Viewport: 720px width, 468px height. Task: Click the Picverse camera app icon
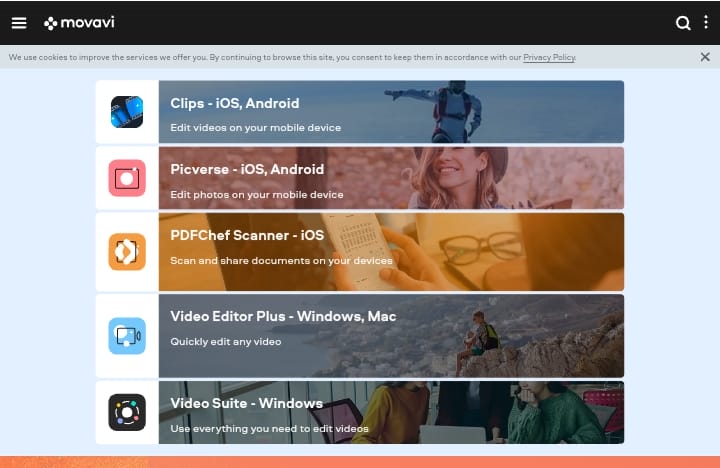tap(127, 178)
